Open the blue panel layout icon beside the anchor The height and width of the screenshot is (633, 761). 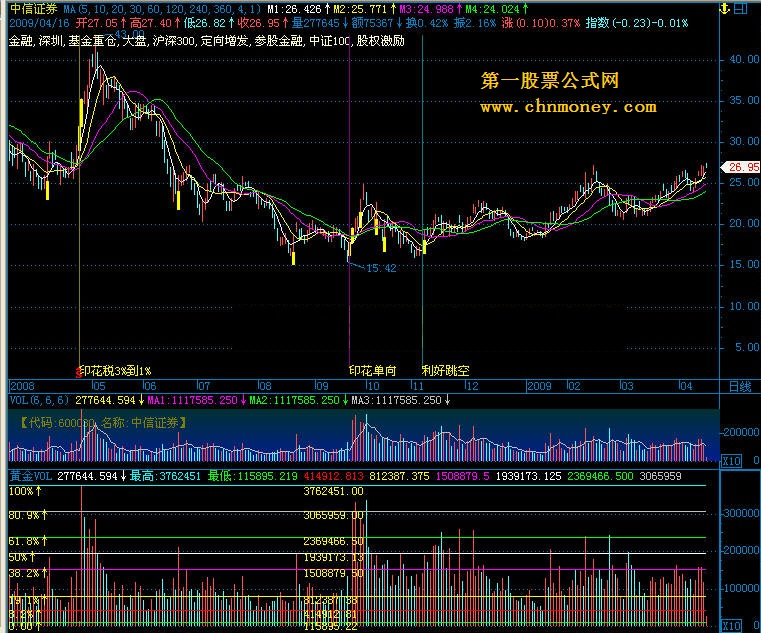[x=740, y=9]
